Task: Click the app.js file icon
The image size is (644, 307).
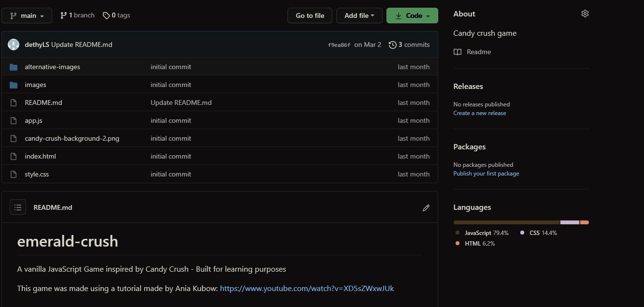Action: (x=14, y=120)
